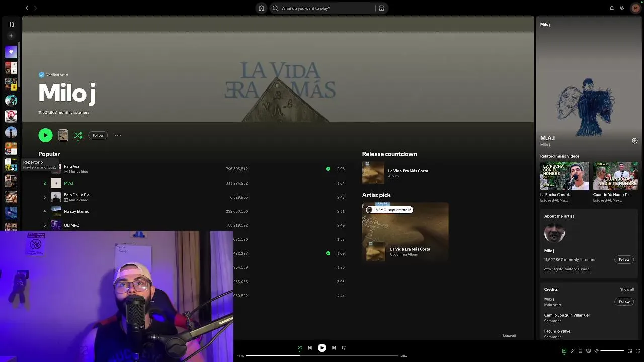Viewport: 644px width, 362px height.
Task: Open the Liked Songs heart tile
Action: (x=11, y=52)
